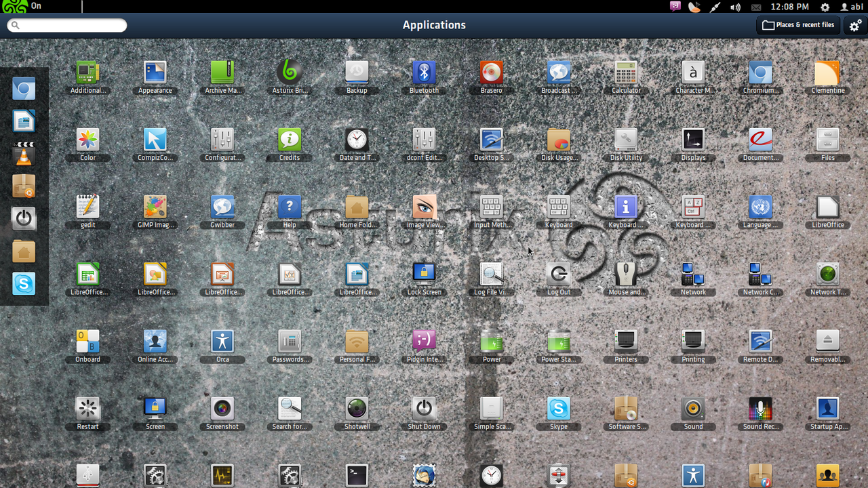Open settings gear next to Places button
868x488 pixels.
[x=855, y=25]
